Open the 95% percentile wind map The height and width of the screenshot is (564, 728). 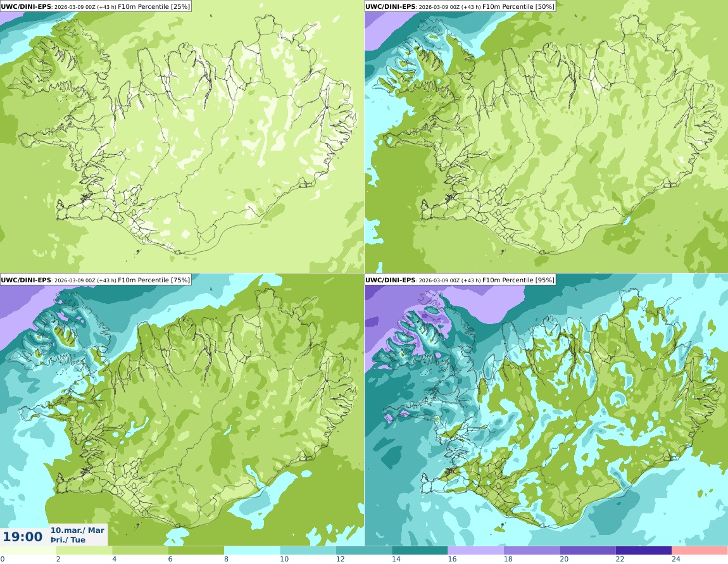coord(546,410)
